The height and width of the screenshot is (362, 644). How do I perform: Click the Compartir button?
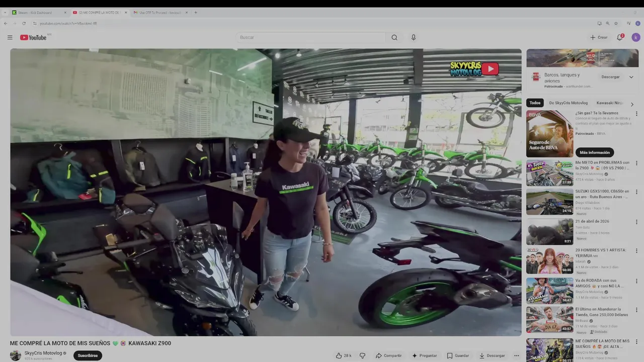388,355
